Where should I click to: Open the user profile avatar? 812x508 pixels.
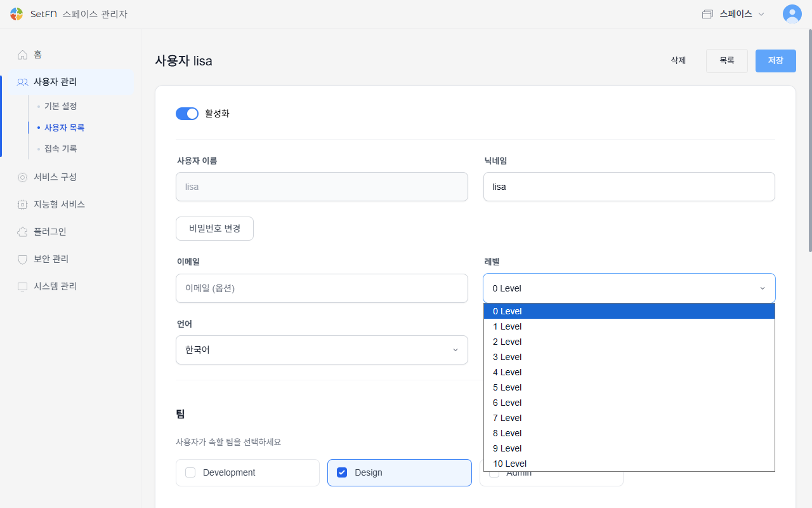pos(792,14)
